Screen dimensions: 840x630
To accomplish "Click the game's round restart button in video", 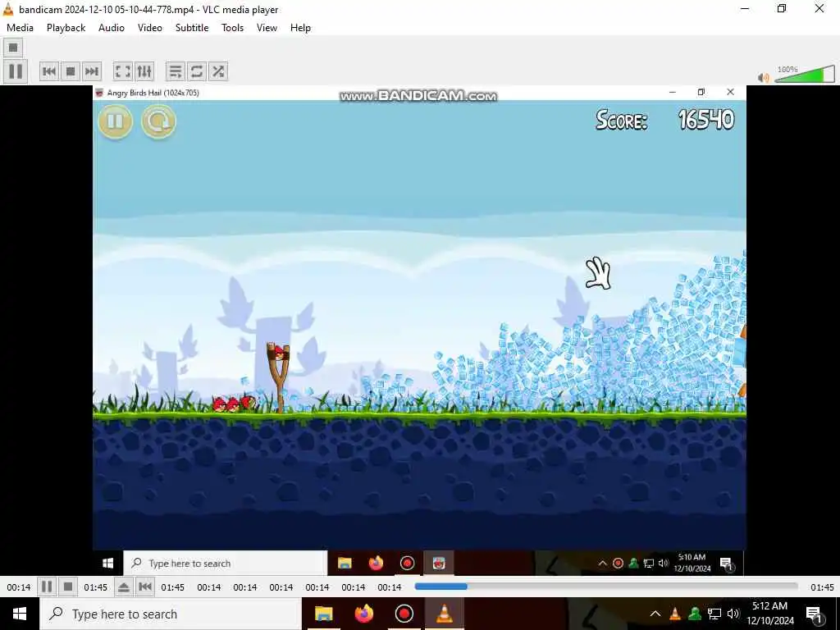I will 158,121.
